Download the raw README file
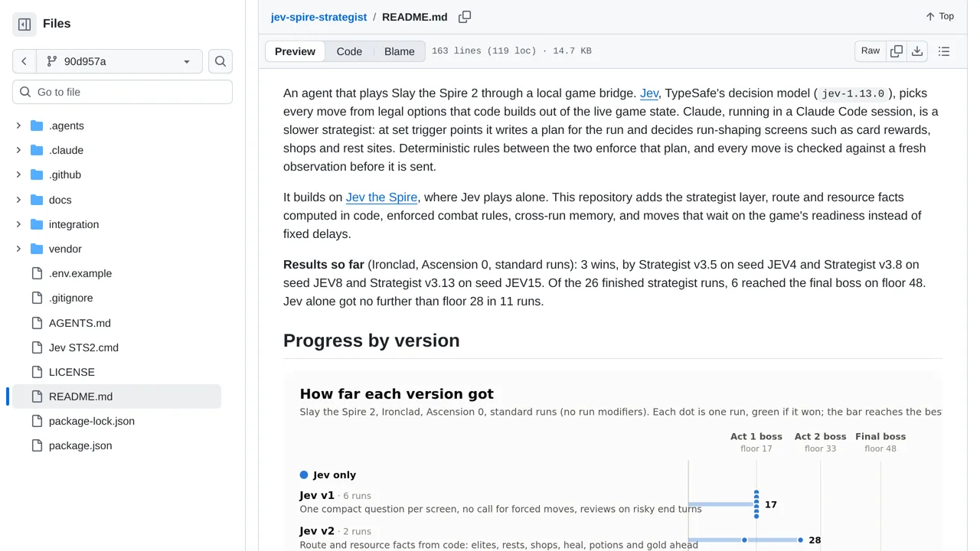Screen dimensions: 980x551 917,51
